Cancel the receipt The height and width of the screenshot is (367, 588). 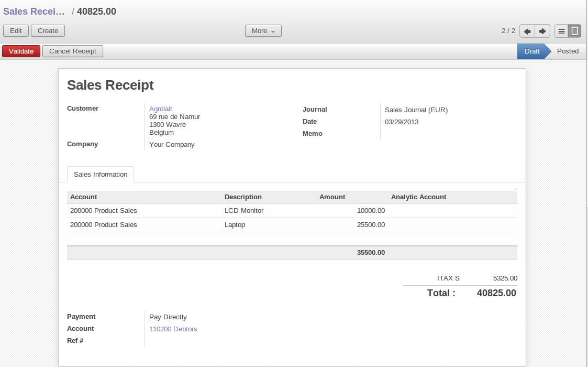pos(73,51)
